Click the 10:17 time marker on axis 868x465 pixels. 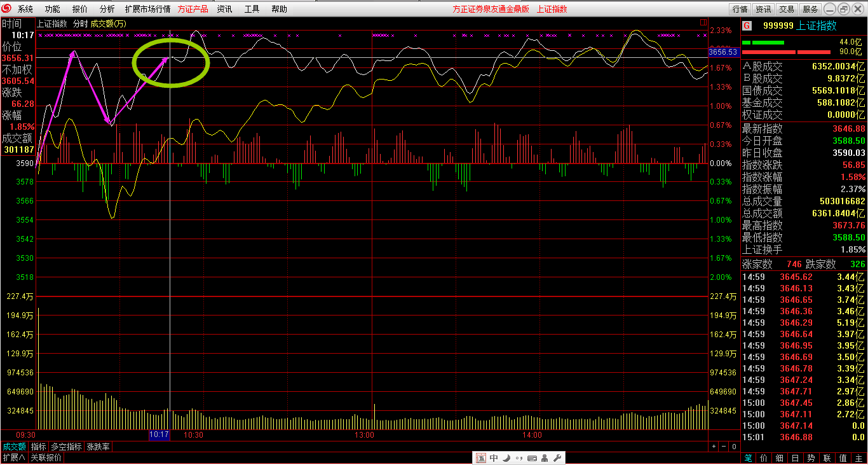pos(159,435)
